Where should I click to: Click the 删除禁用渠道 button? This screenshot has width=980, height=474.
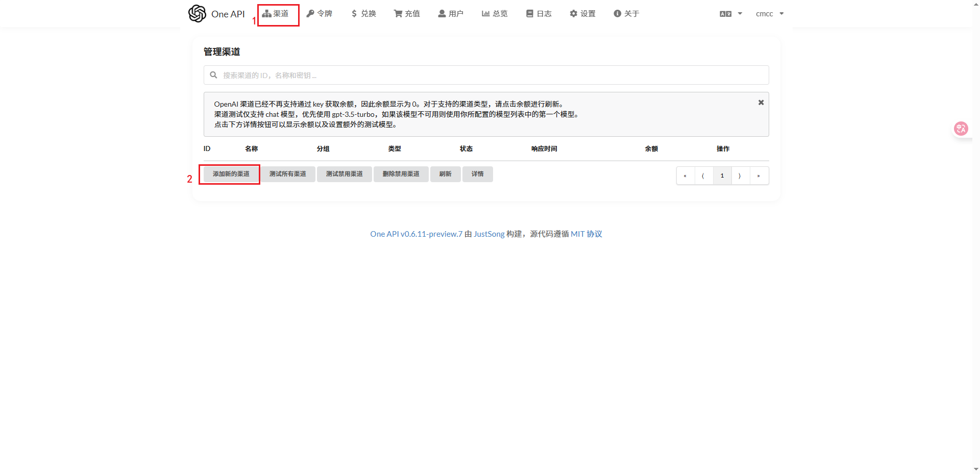[x=401, y=174]
